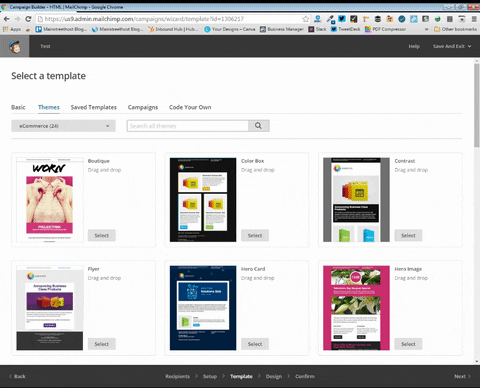The height and width of the screenshot is (388, 480).
Task: Click the Test campaign name in header
Action: 45,46
